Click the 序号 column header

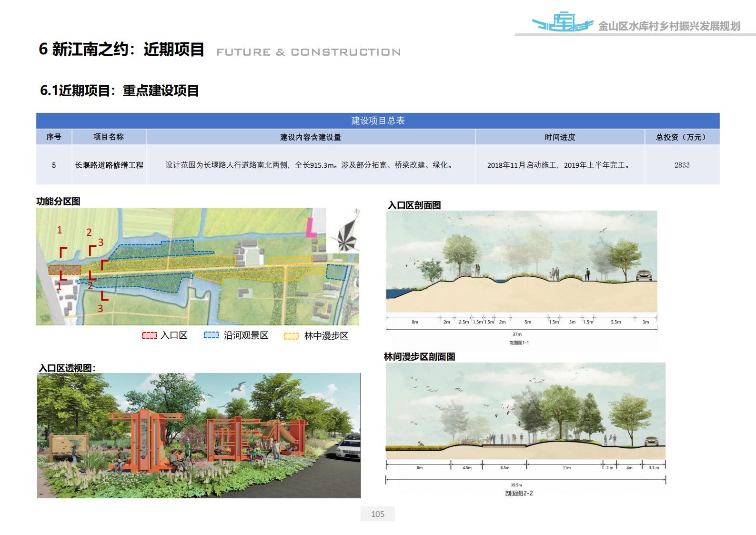point(54,137)
